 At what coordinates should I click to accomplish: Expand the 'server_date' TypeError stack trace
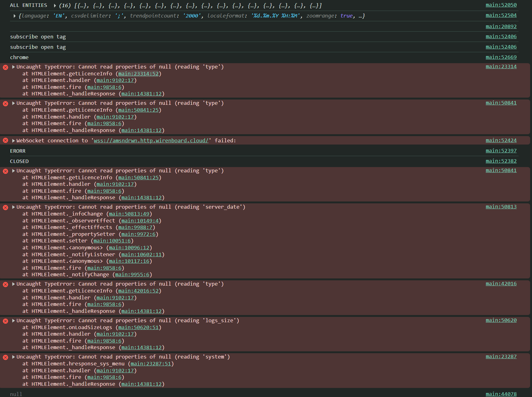click(13, 207)
